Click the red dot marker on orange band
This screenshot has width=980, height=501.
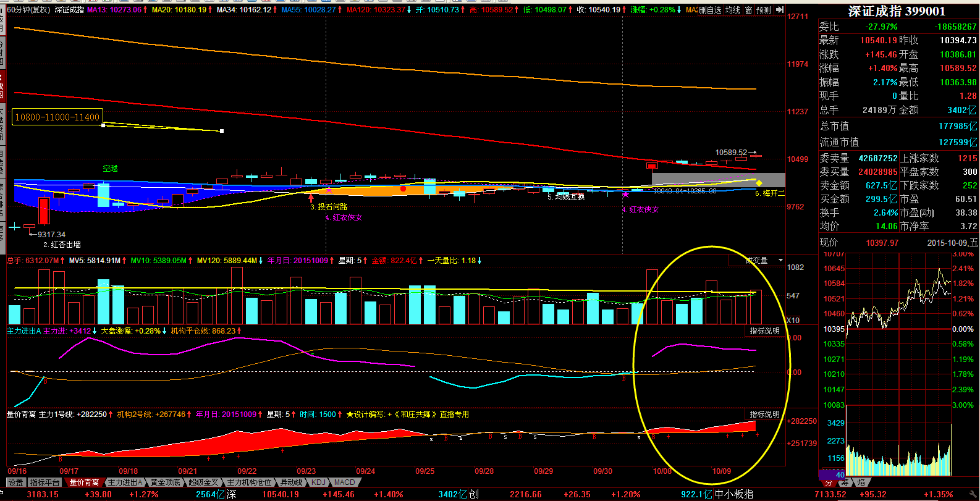pyautogui.click(x=403, y=188)
